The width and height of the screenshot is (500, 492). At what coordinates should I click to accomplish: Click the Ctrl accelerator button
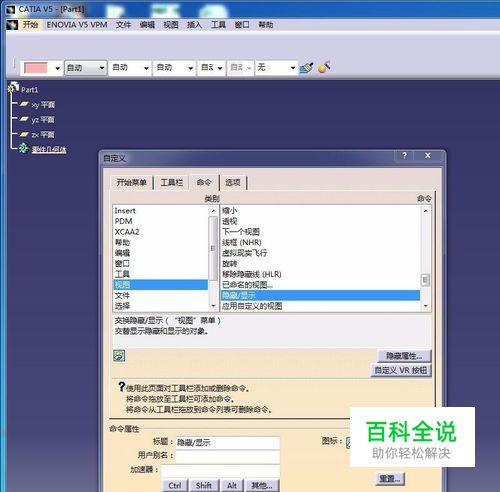tap(175, 485)
